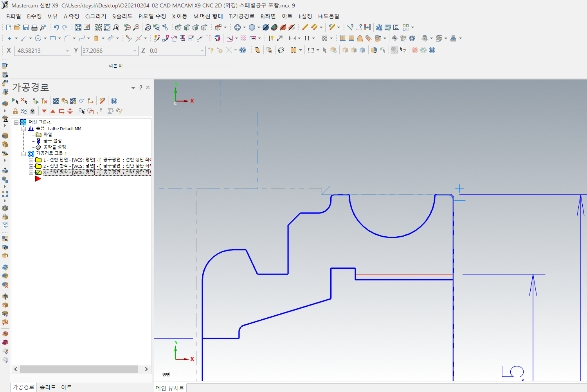Click Regenerate all selected operations icon
The image size is (587, 392).
tap(36, 101)
